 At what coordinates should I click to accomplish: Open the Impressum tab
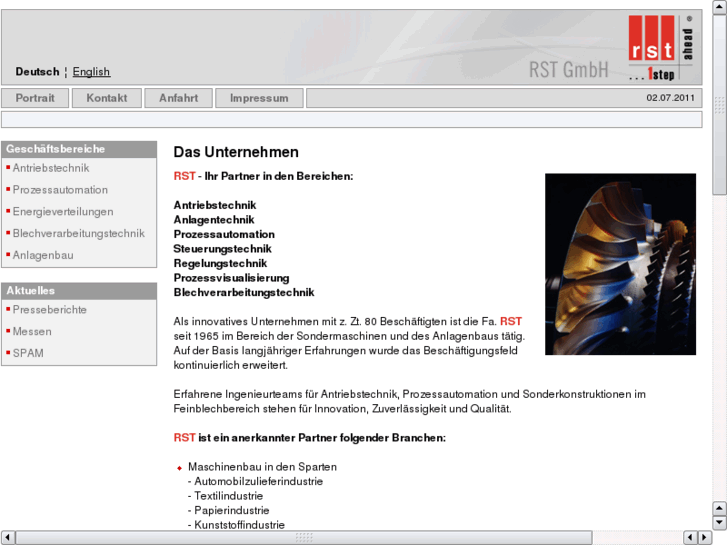point(259,98)
